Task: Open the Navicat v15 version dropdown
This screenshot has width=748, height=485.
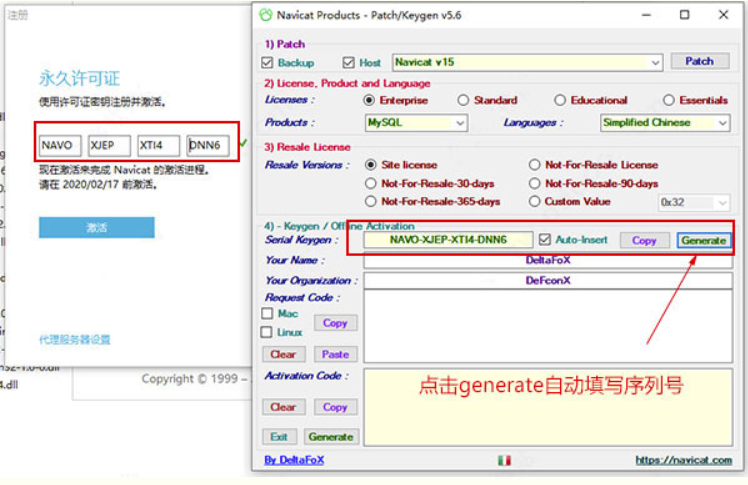Action: click(527, 62)
